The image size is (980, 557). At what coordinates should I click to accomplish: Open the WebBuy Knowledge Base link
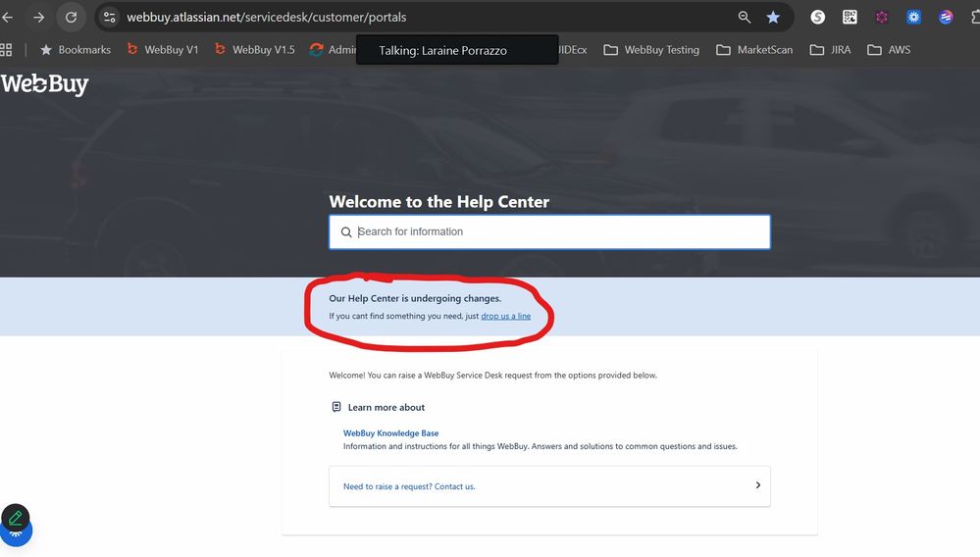click(390, 432)
